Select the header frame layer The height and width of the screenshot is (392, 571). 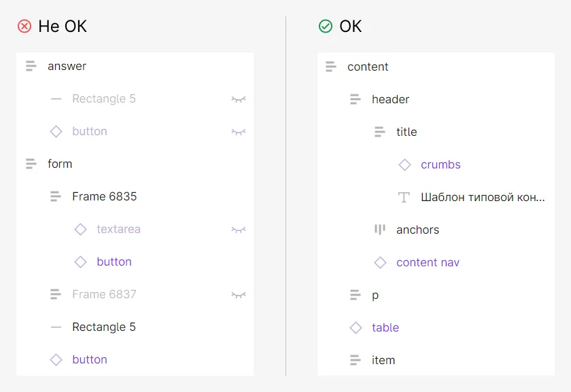[x=436, y=99]
